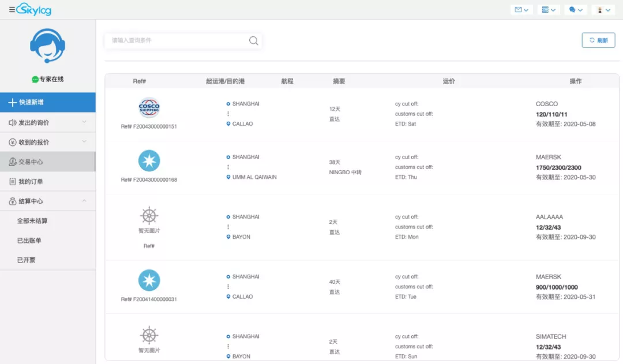Toggle the hamburger menu icon
623x364 pixels.
click(12, 10)
